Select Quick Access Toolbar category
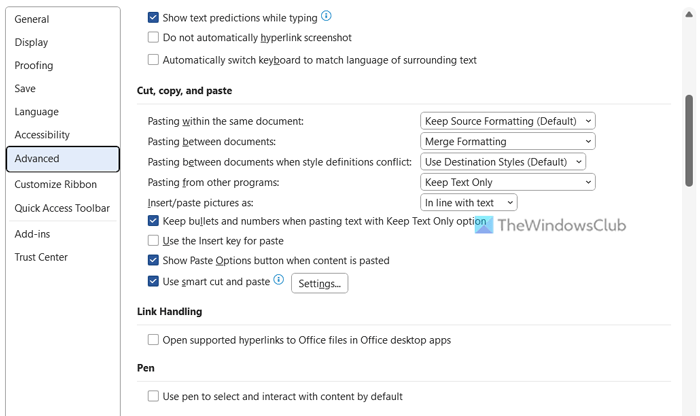The height and width of the screenshot is (416, 700). pos(62,208)
